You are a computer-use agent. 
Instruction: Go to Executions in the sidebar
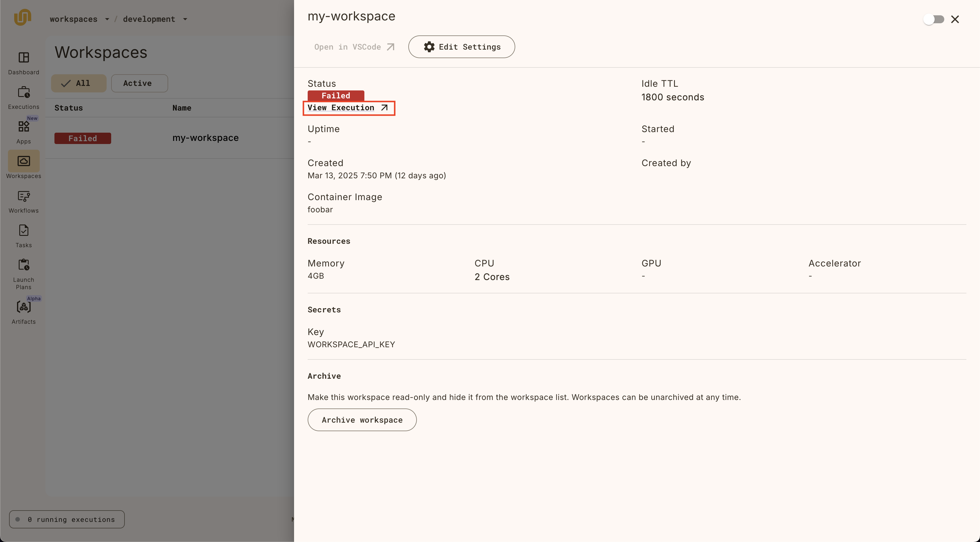(24, 93)
